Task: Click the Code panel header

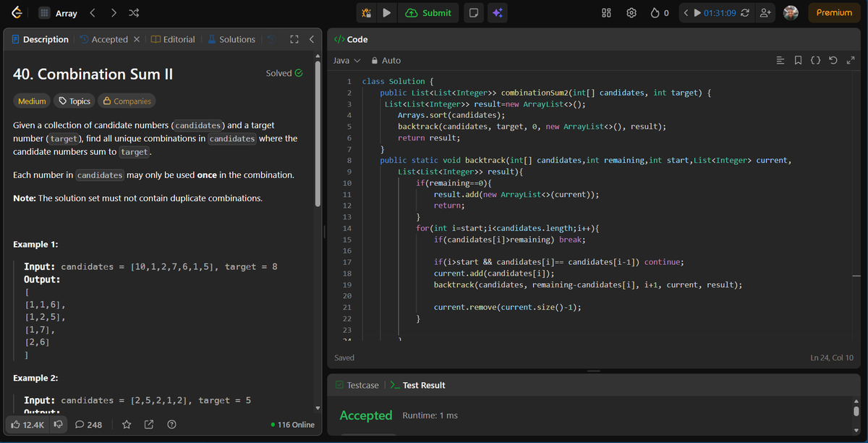Action: pyautogui.click(x=351, y=39)
